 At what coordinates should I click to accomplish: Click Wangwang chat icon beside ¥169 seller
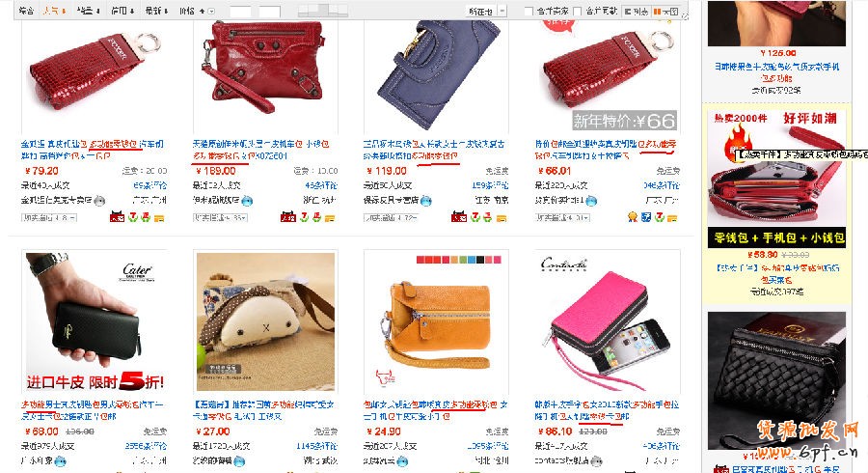(x=248, y=201)
